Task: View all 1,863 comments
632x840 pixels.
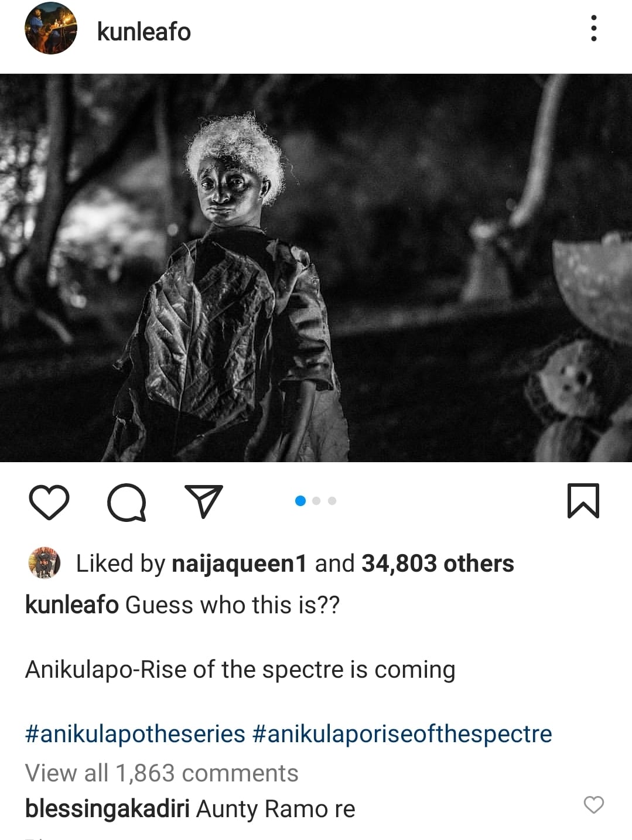Action: coord(162,773)
